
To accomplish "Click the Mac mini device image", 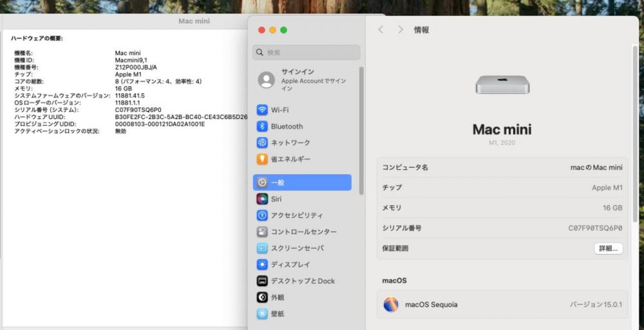I will click(502, 85).
